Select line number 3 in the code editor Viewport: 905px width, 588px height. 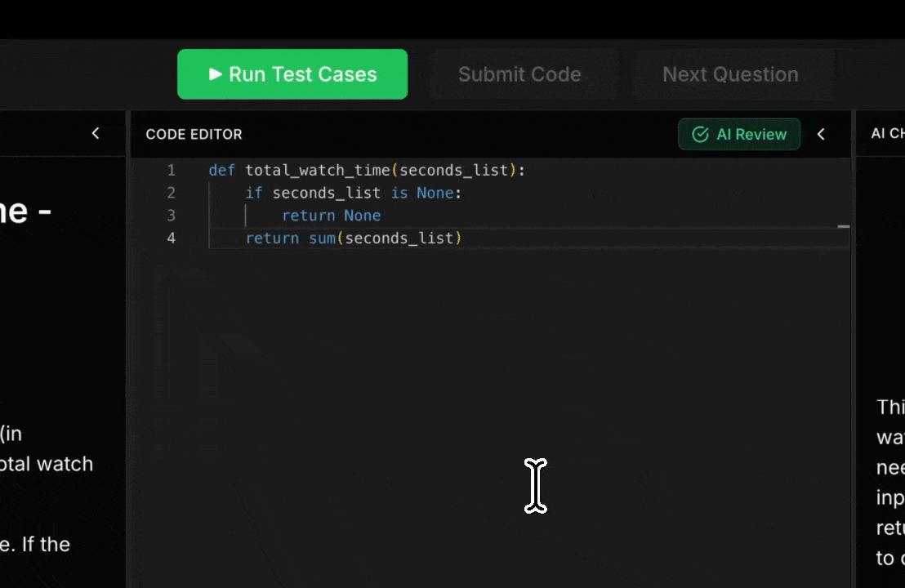tap(172, 216)
